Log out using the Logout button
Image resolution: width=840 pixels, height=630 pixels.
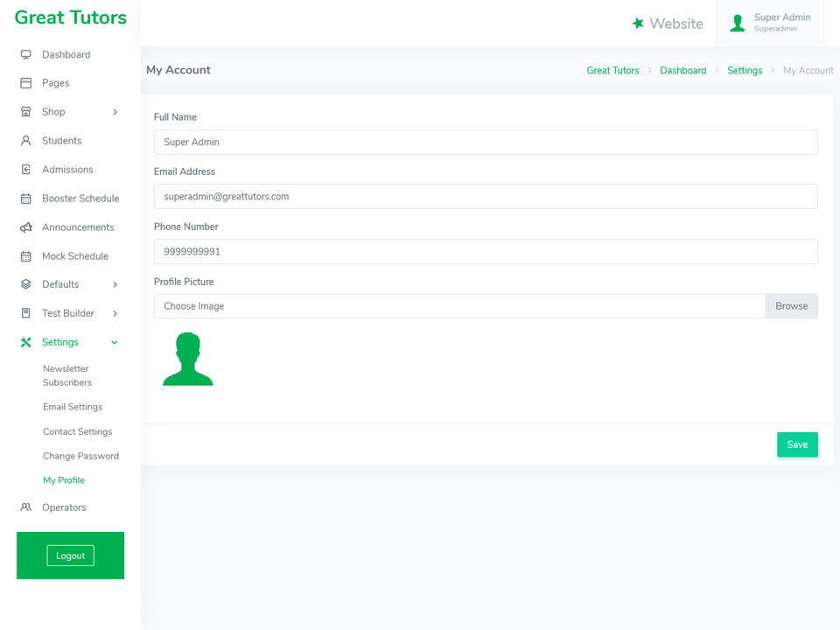pyautogui.click(x=70, y=556)
